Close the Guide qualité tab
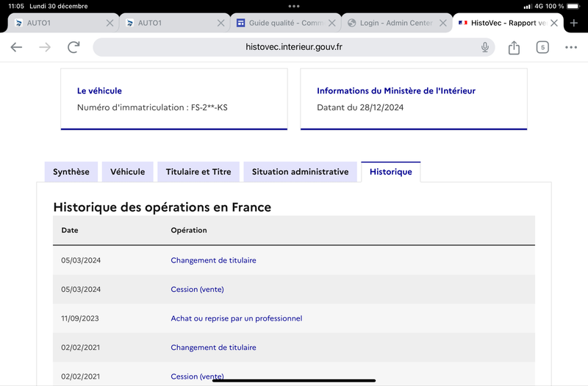This screenshot has height=386, width=588. [332, 24]
